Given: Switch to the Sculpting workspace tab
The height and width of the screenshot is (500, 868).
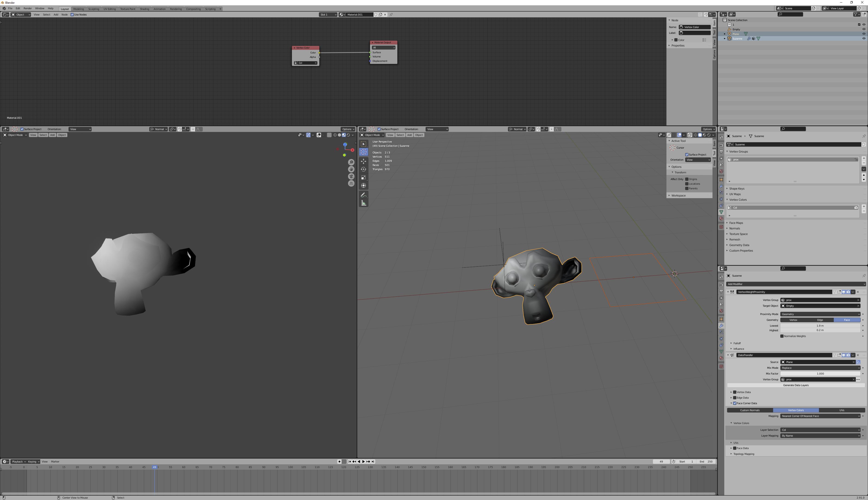Looking at the screenshot, I should (x=94, y=9).
